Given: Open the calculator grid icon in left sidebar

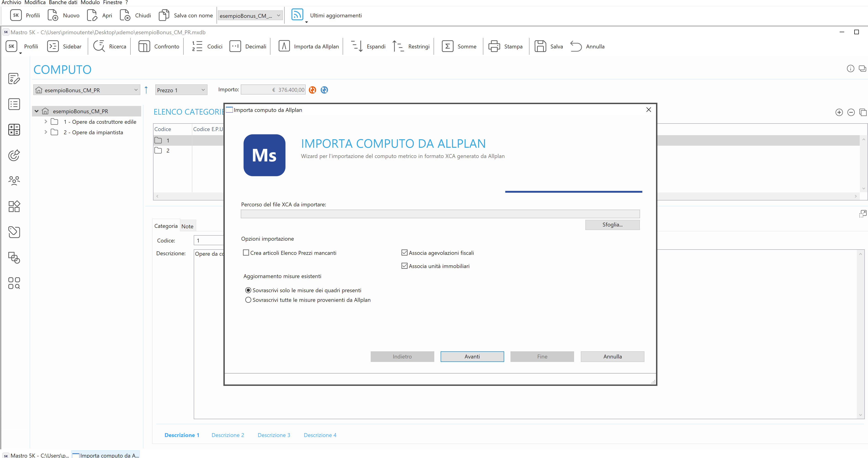Looking at the screenshot, I should click(14, 130).
